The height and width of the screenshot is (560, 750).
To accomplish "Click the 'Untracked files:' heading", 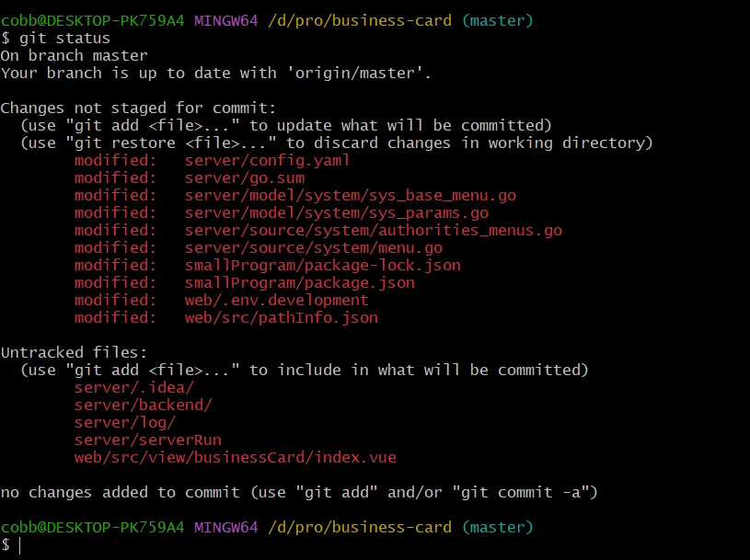I will [74, 352].
